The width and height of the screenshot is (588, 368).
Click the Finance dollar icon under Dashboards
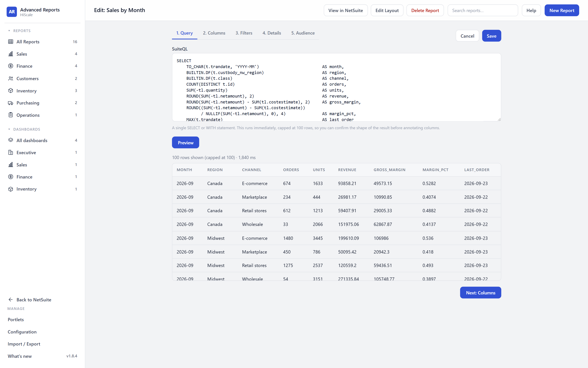11,177
